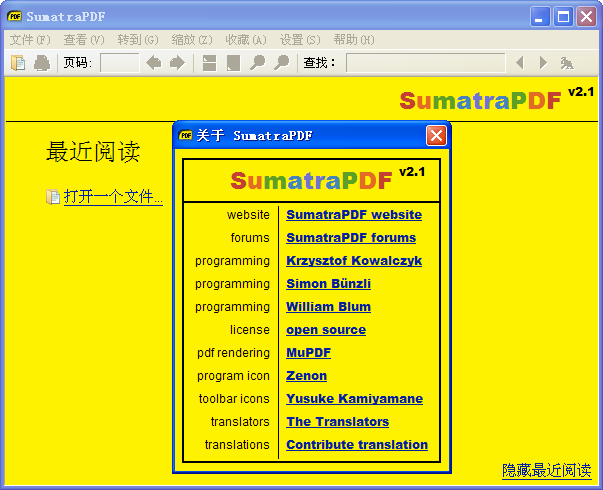Viewport: 603px width, 490px height.
Task: Minimize the SumatraPDF main window
Action: (x=540, y=17)
